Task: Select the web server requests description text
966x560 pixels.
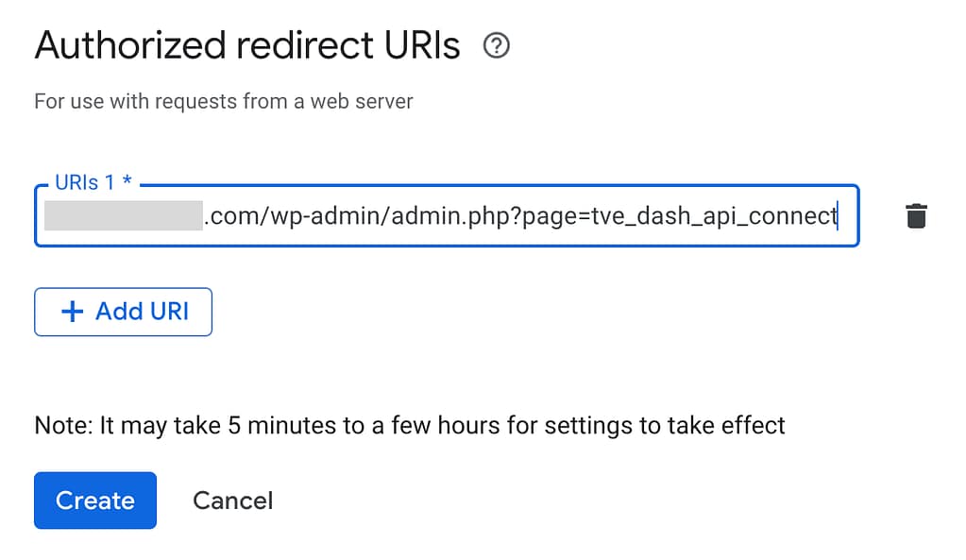Action: point(224,101)
